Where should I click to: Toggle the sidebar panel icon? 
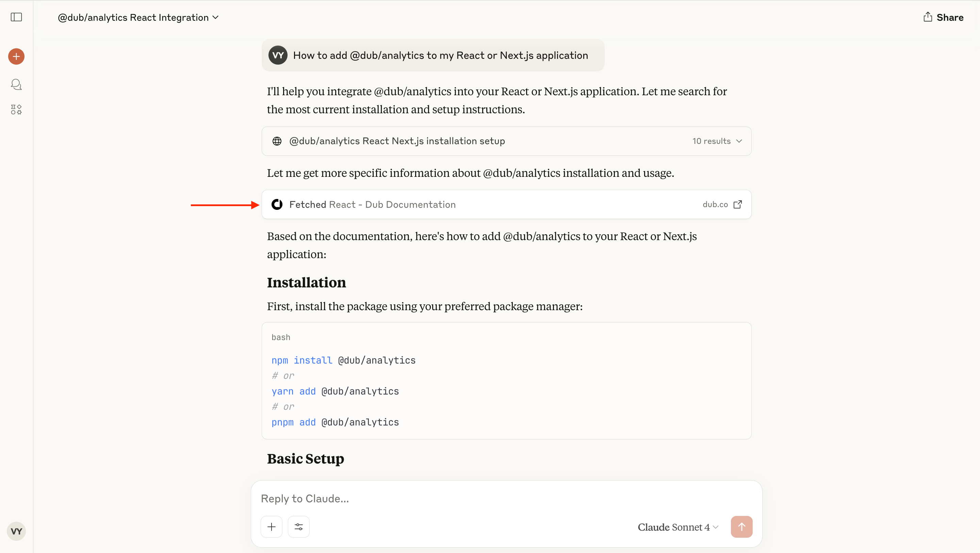click(x=16, y=17)
